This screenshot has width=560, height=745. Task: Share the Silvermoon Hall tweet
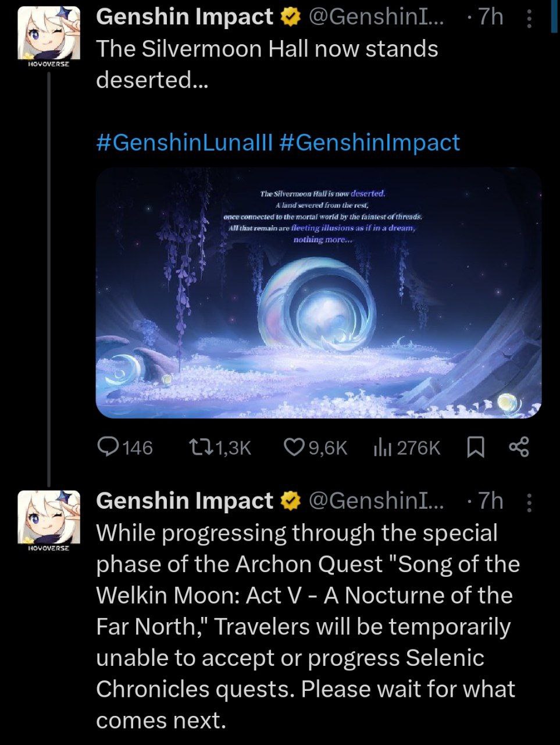coord(519,447)
